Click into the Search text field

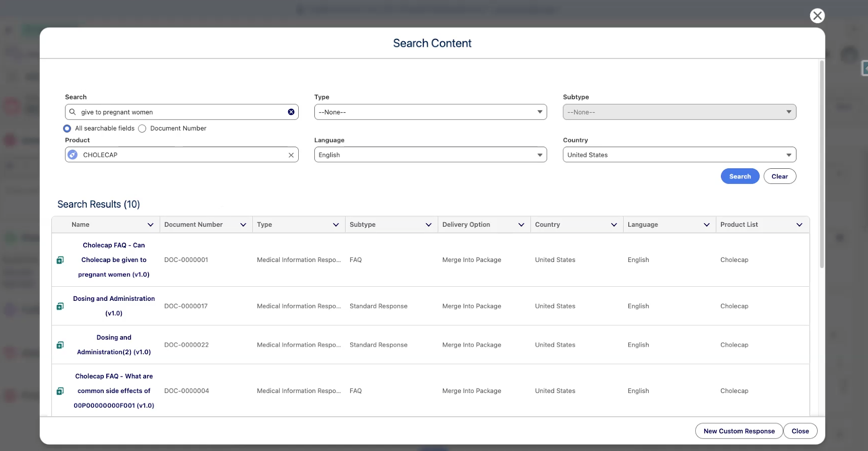coord(181,112)
